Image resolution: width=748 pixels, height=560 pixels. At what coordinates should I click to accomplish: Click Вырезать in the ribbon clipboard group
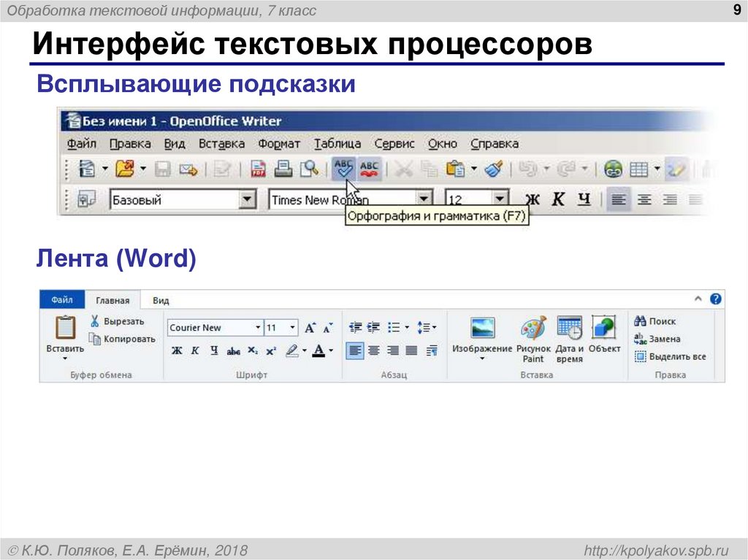pos(117,321)
